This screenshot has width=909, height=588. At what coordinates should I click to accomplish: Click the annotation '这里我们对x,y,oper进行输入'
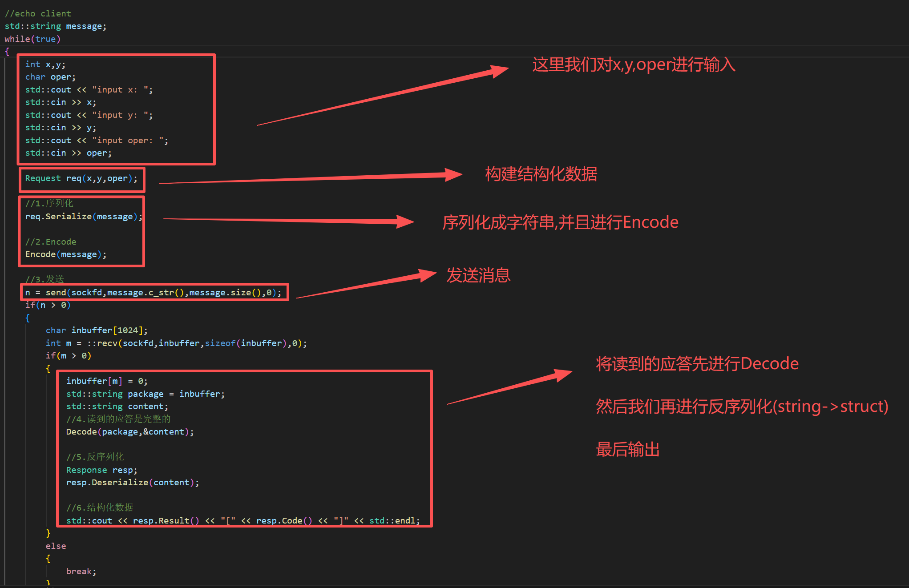point(634,65)
